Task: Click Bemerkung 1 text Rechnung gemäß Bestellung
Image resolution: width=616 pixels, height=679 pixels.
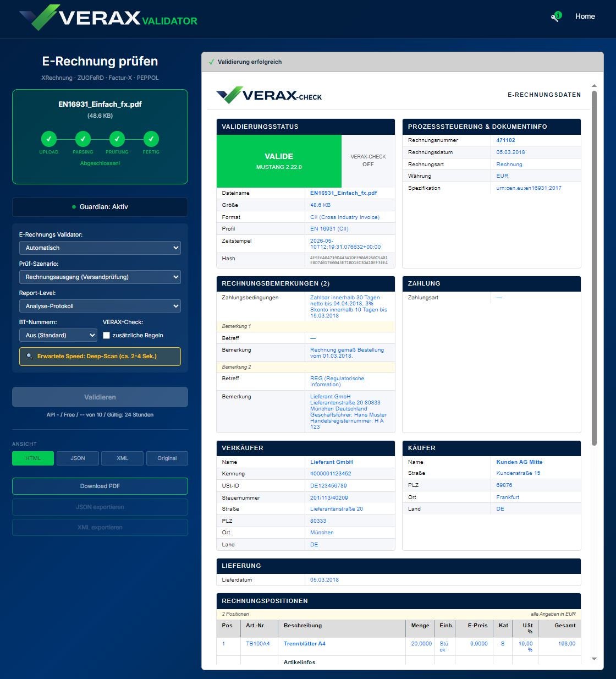Action: [347, 353]
